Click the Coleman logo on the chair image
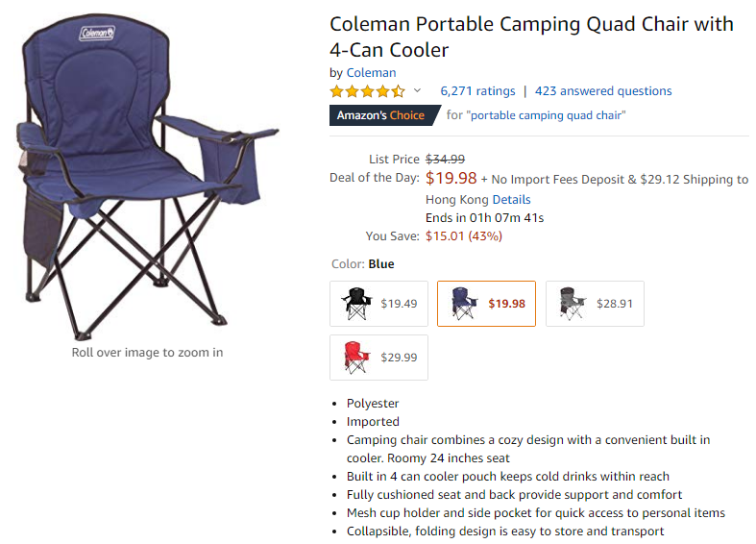Screen dimensions: 756x544 [x=97, y=34]
